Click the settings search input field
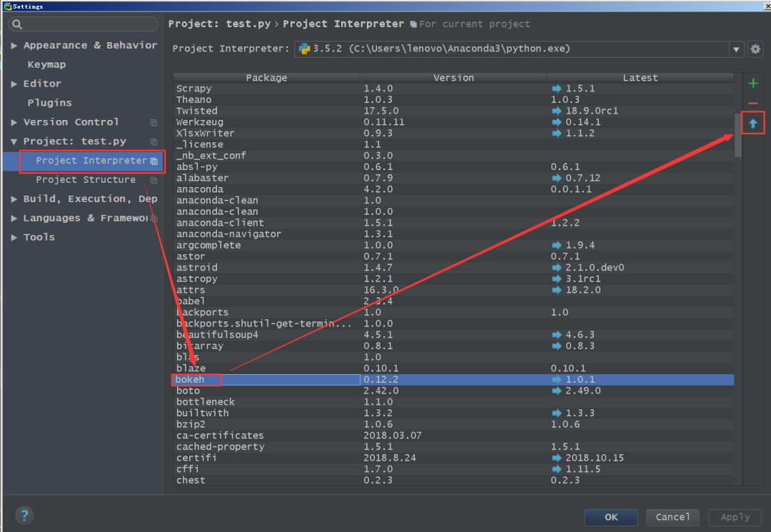This screenshot has width=771, height=532. 86,25
